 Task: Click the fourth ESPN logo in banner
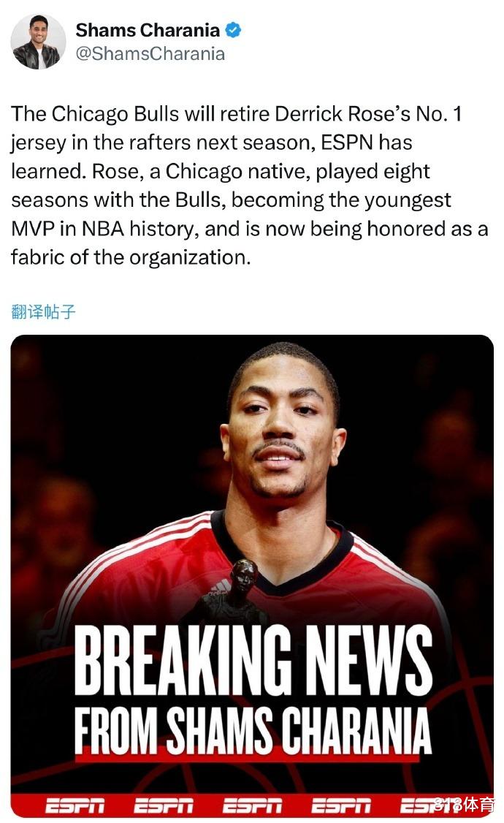pos(341,805)
